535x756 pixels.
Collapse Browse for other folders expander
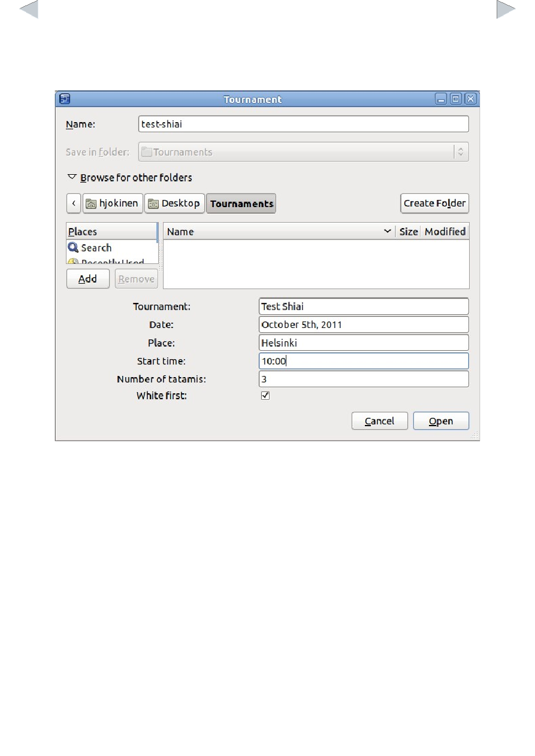[72, 177]
